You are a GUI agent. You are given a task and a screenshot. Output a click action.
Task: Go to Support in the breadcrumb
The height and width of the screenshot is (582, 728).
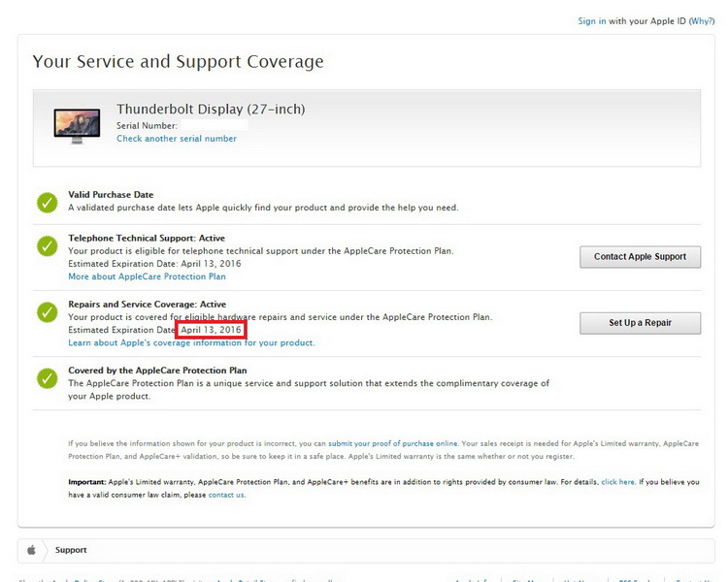pyautogui.click(x=71, y=550)
